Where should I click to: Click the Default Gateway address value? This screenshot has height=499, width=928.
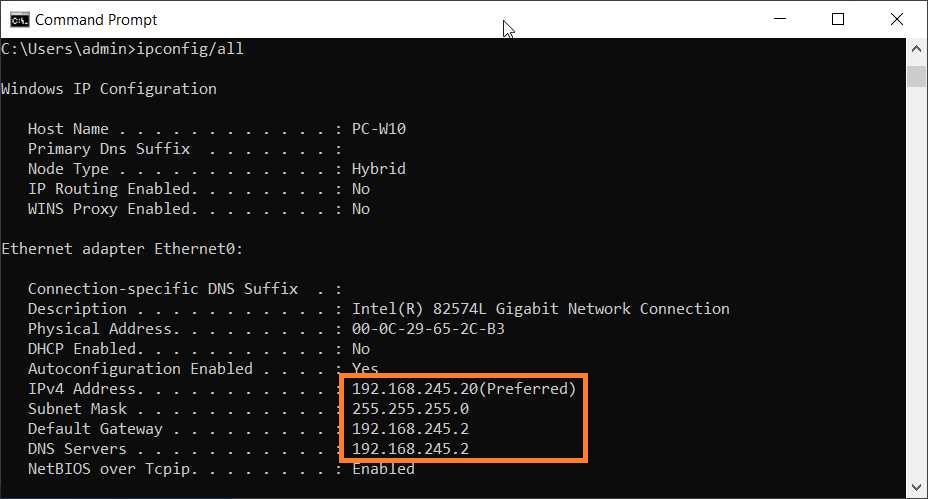410,429
